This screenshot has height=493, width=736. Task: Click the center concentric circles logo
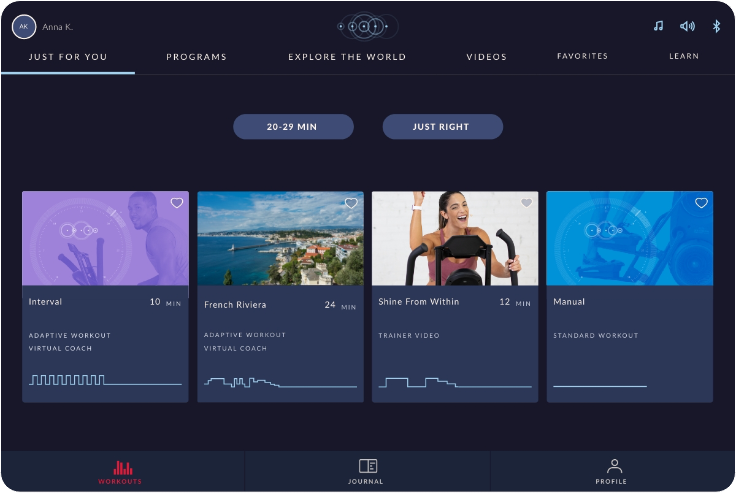[368, 26]
